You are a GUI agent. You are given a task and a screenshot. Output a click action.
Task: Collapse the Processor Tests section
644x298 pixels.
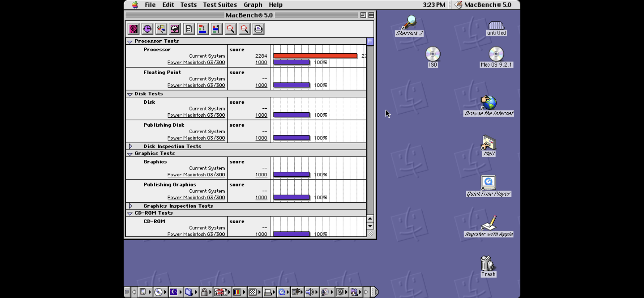(x=130, y=41)
